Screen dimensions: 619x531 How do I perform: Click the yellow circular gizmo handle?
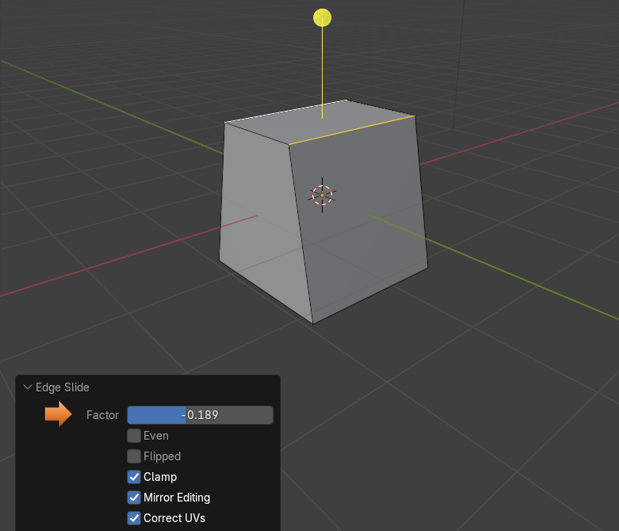[x=322, y=17]
